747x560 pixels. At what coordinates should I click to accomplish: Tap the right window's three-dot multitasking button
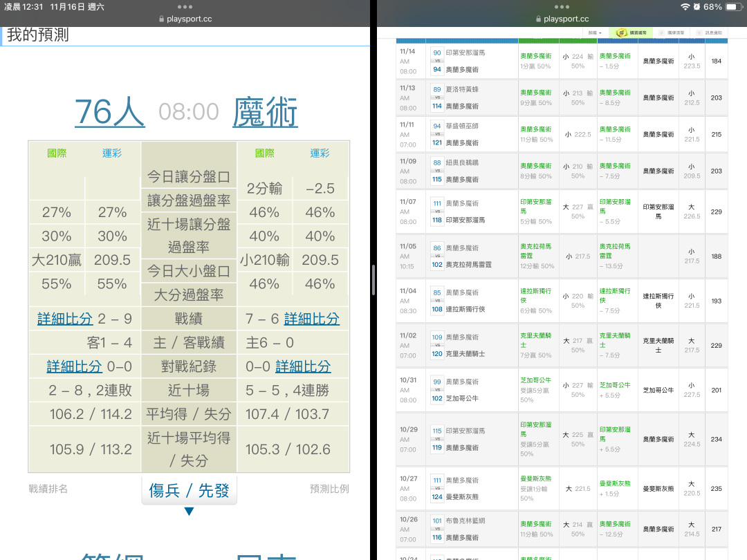click(562, 7)
